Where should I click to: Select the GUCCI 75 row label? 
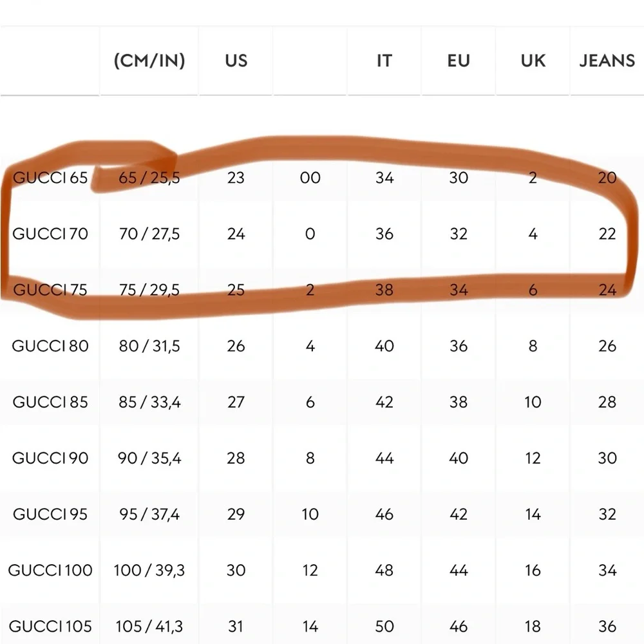50,290
